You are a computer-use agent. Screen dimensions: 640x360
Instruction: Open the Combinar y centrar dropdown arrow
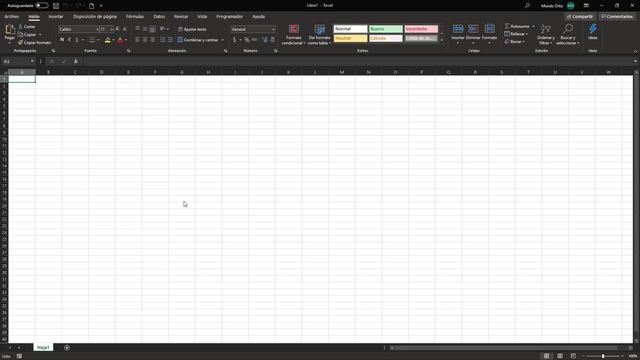coord(222,40)
